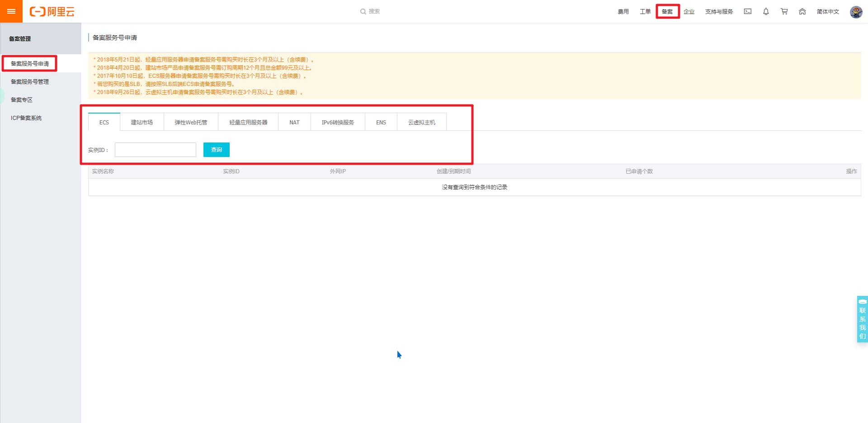868x423 pixels.
Task: Click the 创建/到期时间 column header
Action: [x=453, y=171]
